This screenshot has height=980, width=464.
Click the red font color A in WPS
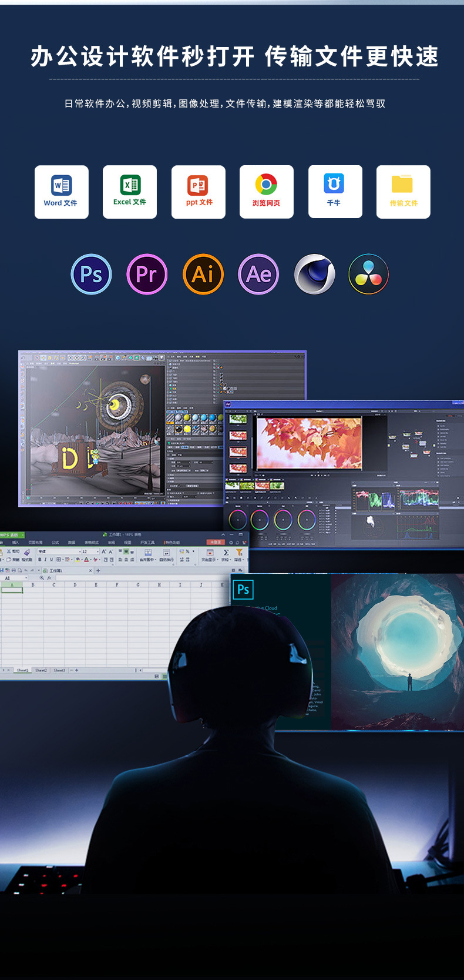(x=86, y=560)
